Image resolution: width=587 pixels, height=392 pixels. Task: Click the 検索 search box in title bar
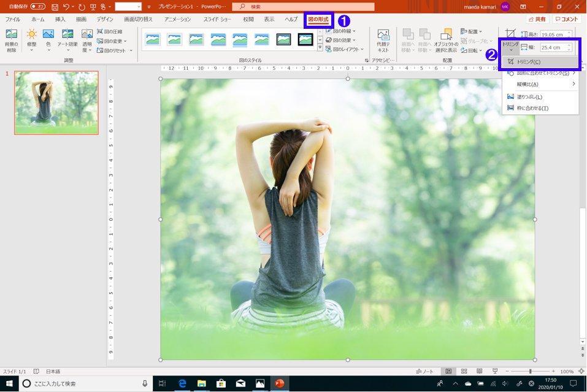pos(303,7)
